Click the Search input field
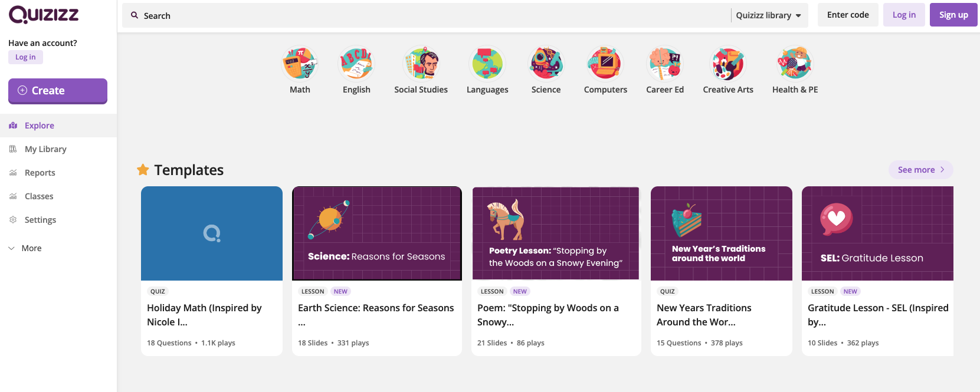This screenshot has height=392, width=980. coord(425,15)
